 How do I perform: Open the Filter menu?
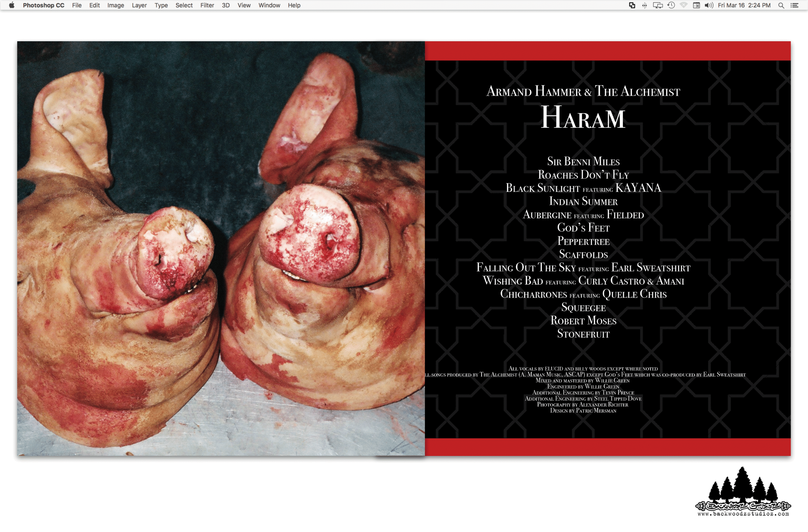click(207, 5)
